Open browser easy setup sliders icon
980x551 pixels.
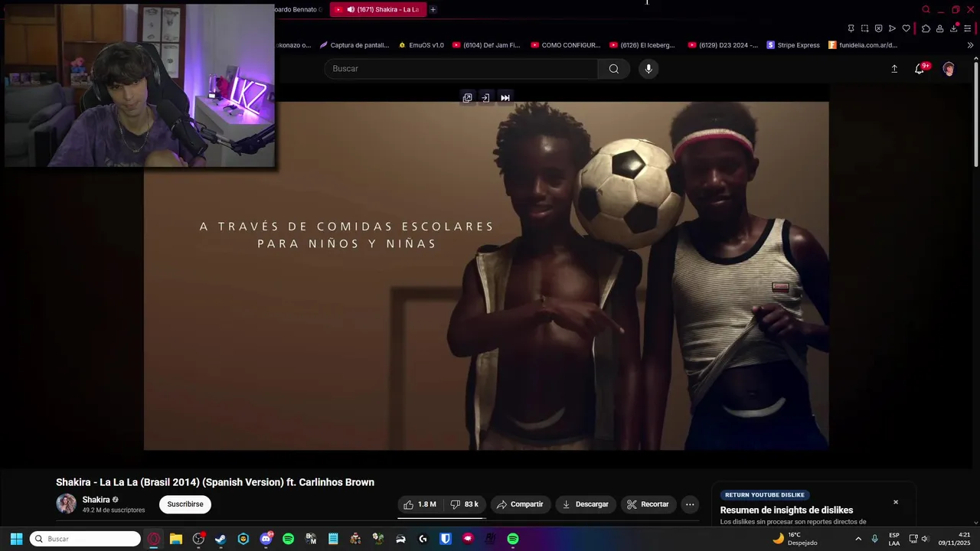pos(969,28)
